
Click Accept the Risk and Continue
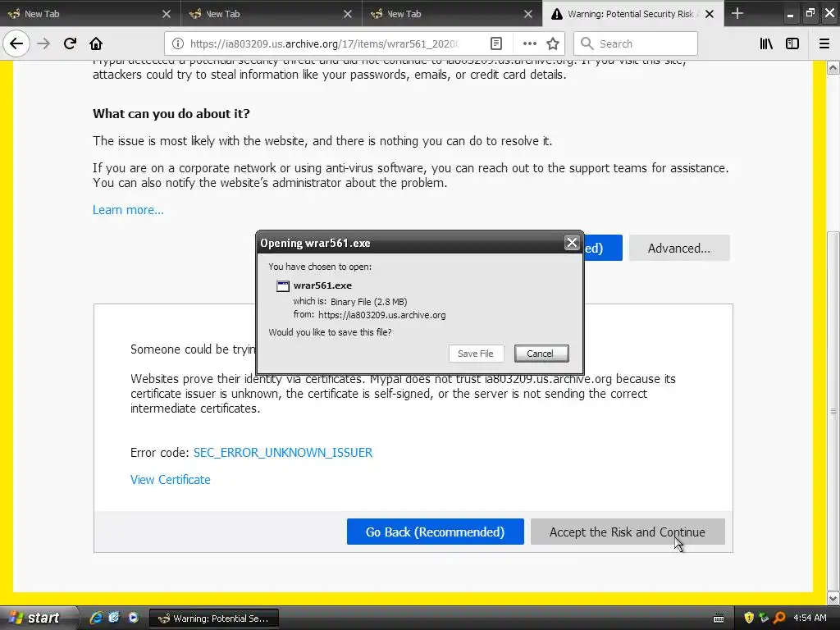[x=628, y=532]
